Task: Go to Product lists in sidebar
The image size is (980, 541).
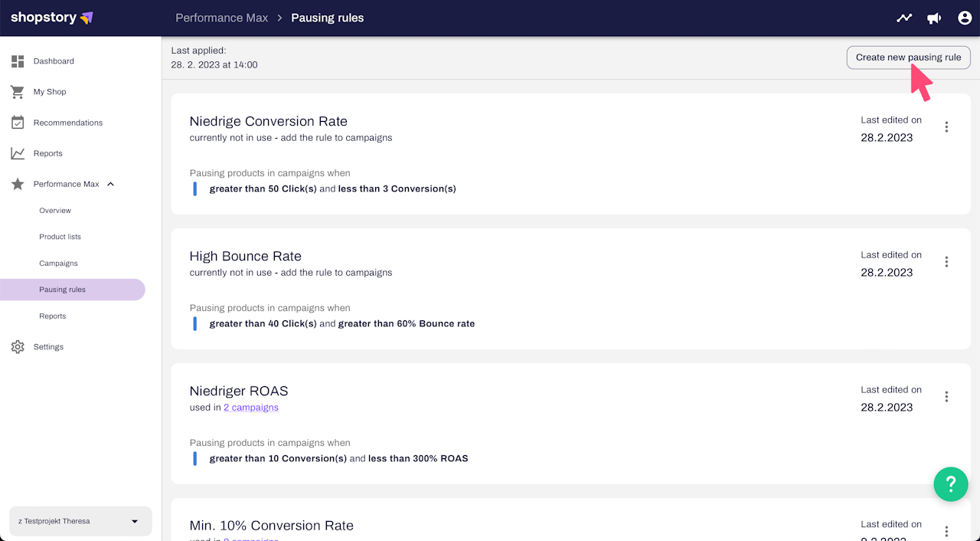Action: click(60, 237)
